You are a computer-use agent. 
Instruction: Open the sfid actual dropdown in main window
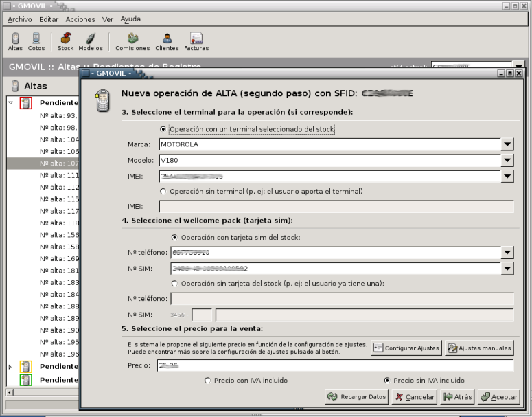click(519, 65)
